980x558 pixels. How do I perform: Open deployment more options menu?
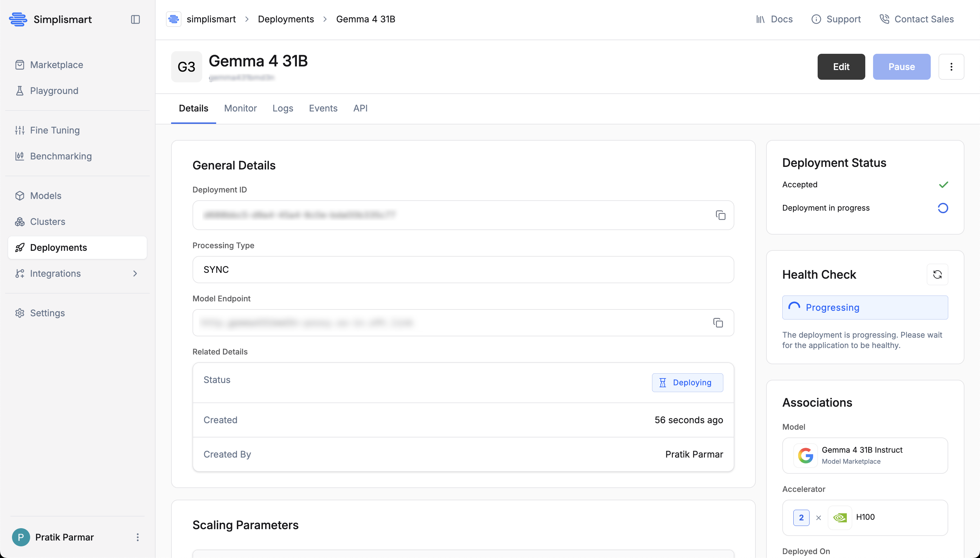951,67
